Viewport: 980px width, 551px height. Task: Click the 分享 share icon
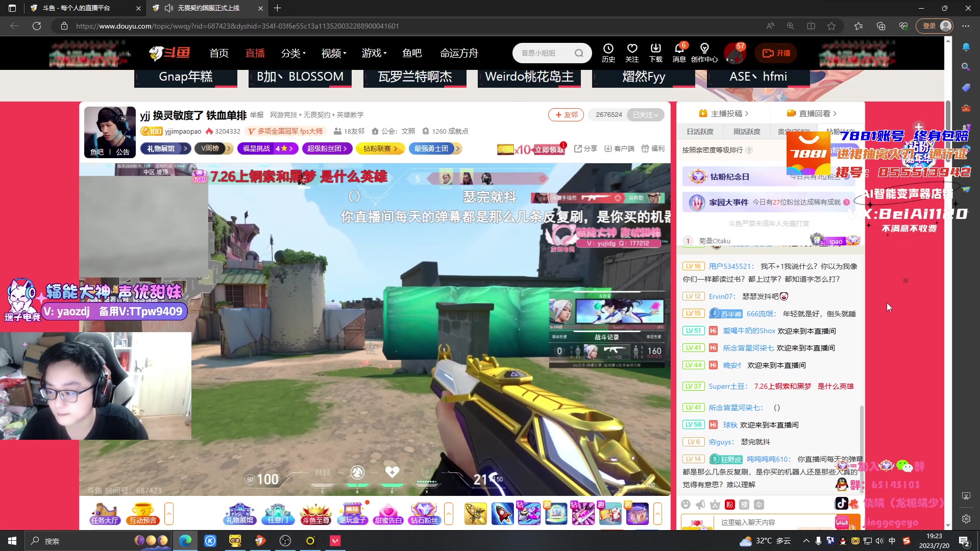(x=585, y=148)
